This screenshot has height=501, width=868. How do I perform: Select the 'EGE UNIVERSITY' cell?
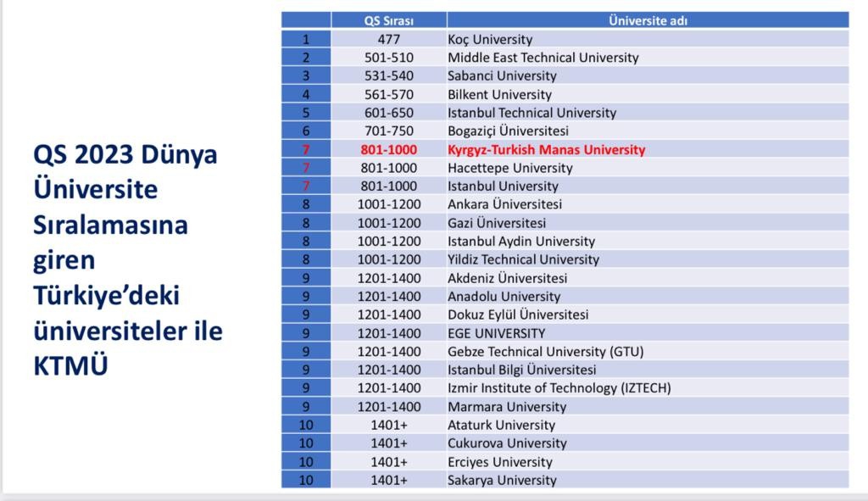648,333
